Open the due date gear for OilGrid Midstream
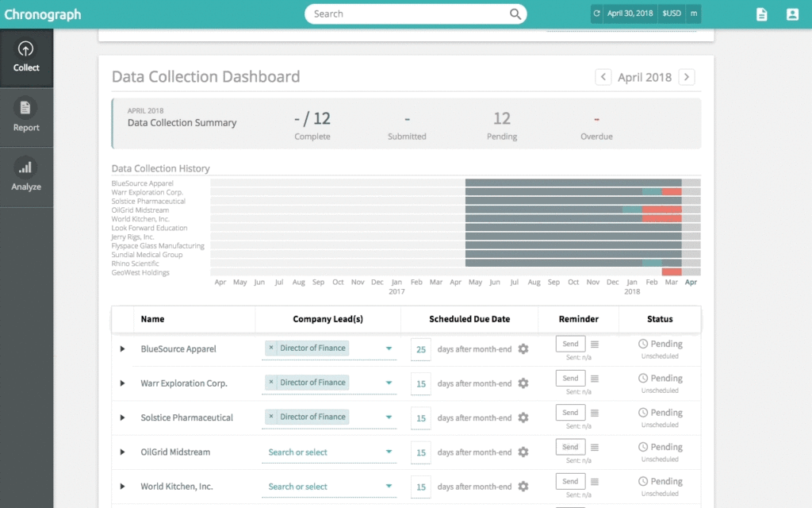 [x=523, y=452]
